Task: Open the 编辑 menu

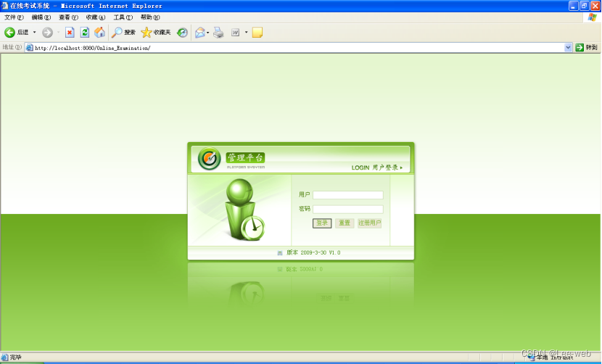Action: (x=41, y=17)
